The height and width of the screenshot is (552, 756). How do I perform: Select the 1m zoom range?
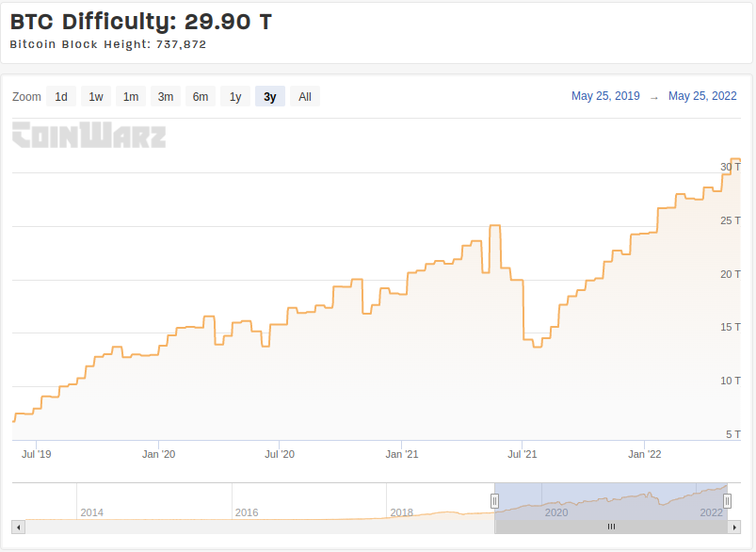tap(131, 96)
